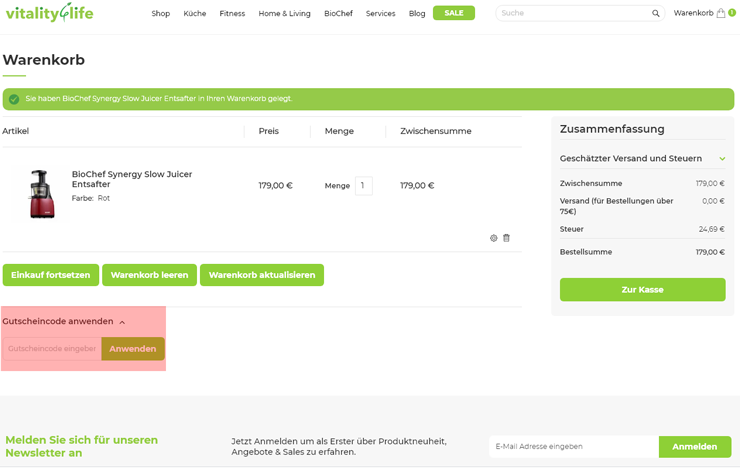Apply coupon with Anwenden button
The width and height of the screenshot is (740, 468).
[133, 349]
